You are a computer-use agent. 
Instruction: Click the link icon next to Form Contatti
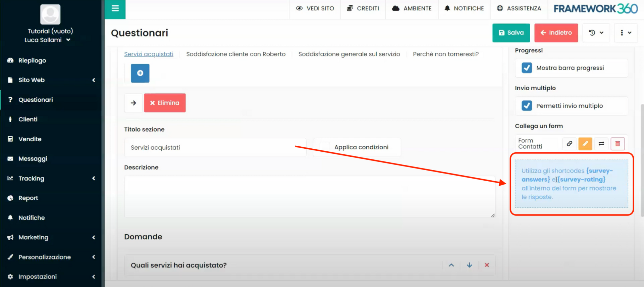tap(569, 144)
